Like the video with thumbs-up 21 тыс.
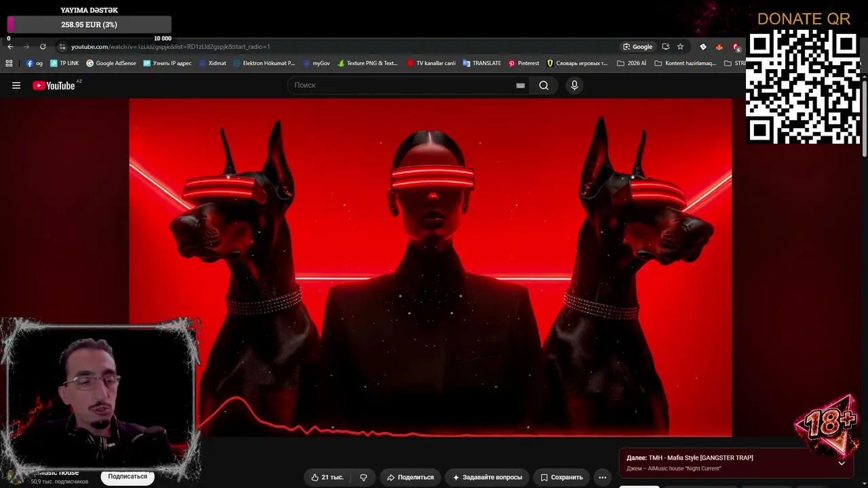This screenshot has height=488, width=868. coord(327,477)
